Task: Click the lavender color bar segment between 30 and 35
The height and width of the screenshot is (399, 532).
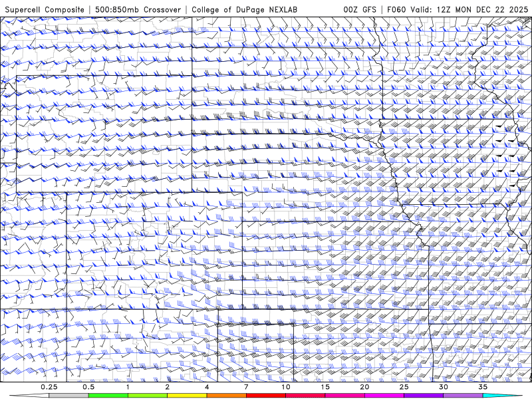Action: pos(463,396)
